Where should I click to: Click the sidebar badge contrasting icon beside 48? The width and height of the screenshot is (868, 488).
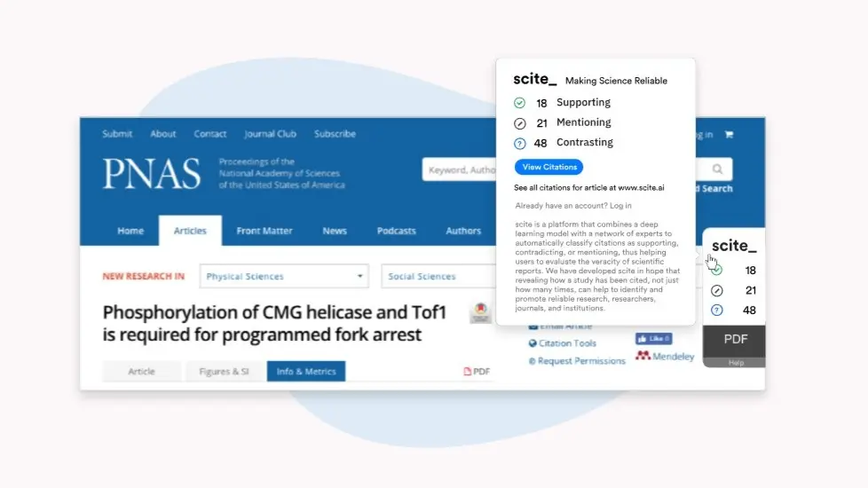click(x=717, y=311)
